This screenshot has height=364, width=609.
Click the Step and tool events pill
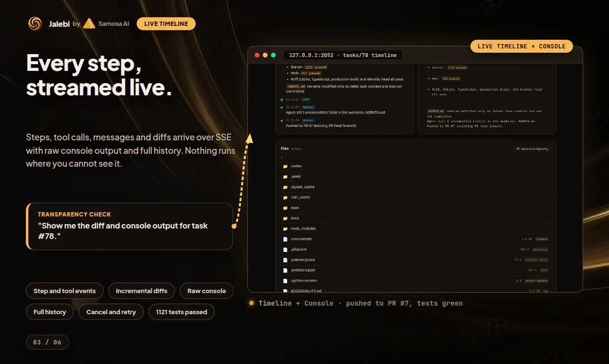click(x=65, y=291)
